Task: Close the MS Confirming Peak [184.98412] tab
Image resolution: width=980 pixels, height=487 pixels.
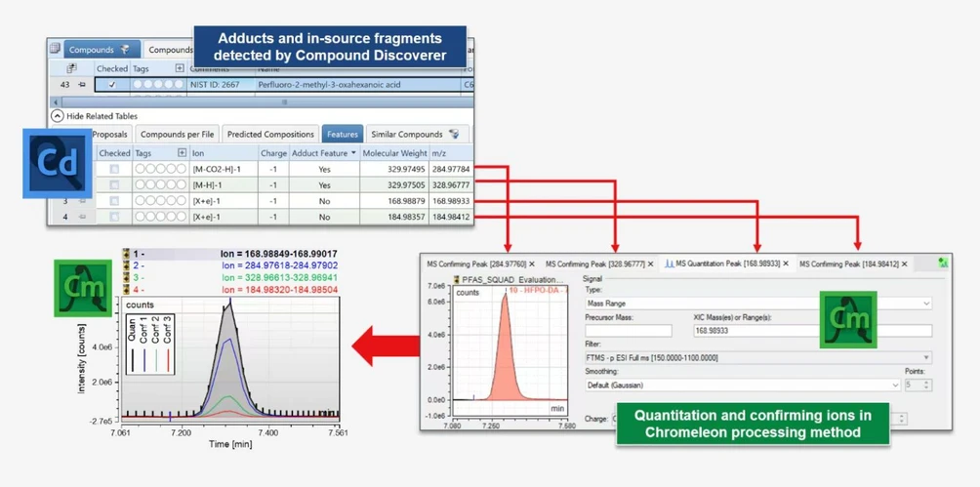Action: (905, 264)
